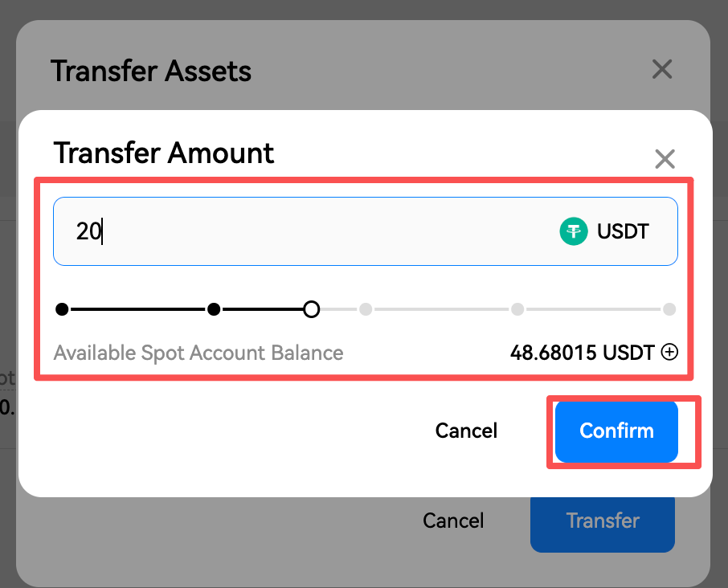Confirm the transfer amount
728x588 pixels.
(616, 431)
